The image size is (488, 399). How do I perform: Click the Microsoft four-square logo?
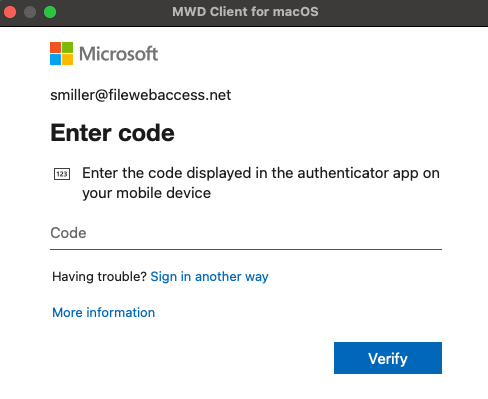[61, 53]
